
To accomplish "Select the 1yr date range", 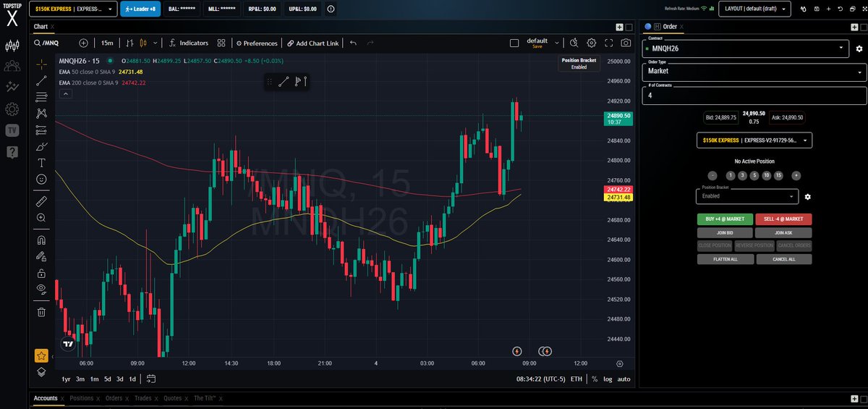I will 66,379.
